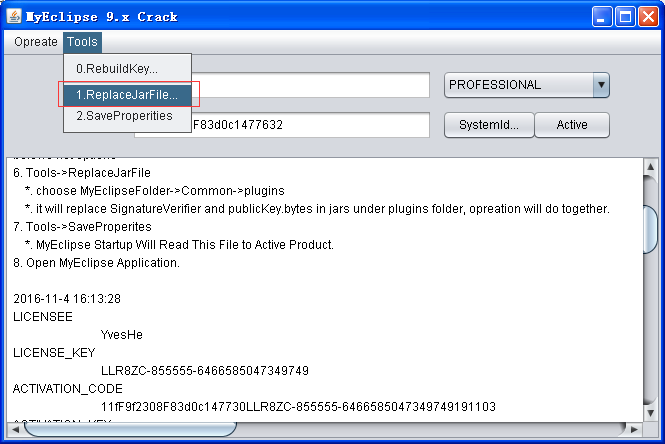Close the MyEclipse 9.x Crack window
The height and width of the screenshot is (444, 665).
(x=648, y=17)
